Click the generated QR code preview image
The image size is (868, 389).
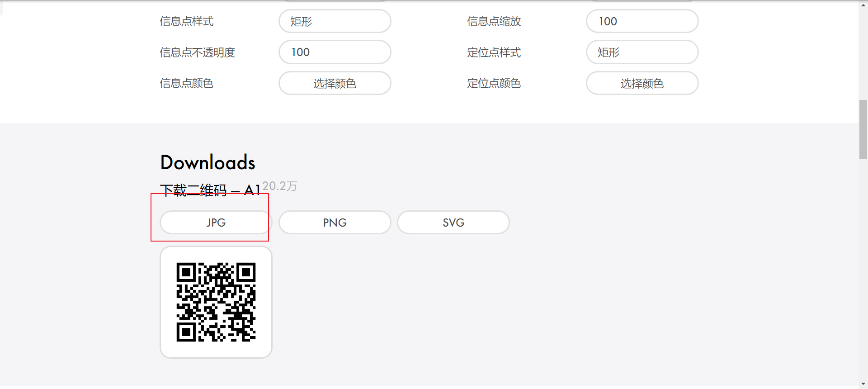point(216,302)
